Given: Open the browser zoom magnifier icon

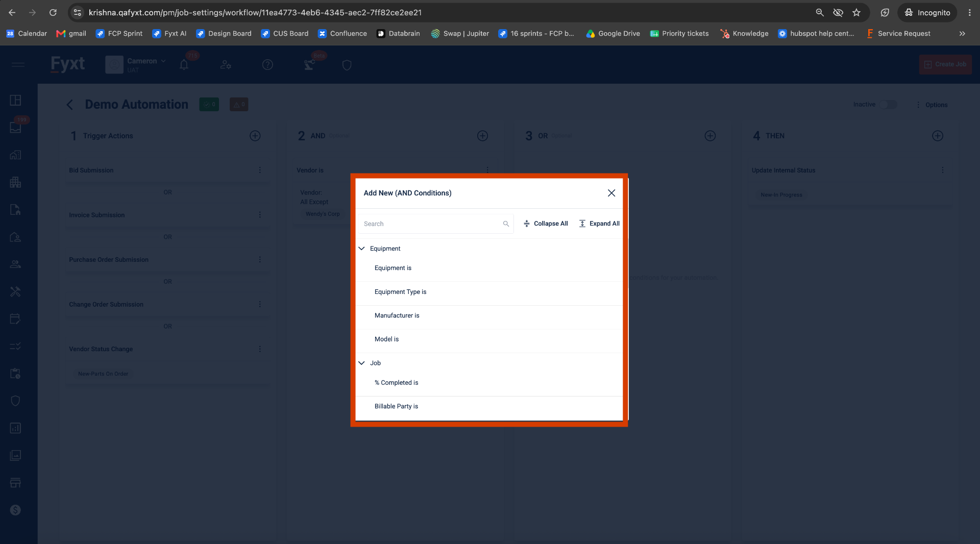Looking at the screenshot, I should tap(820, 12).
